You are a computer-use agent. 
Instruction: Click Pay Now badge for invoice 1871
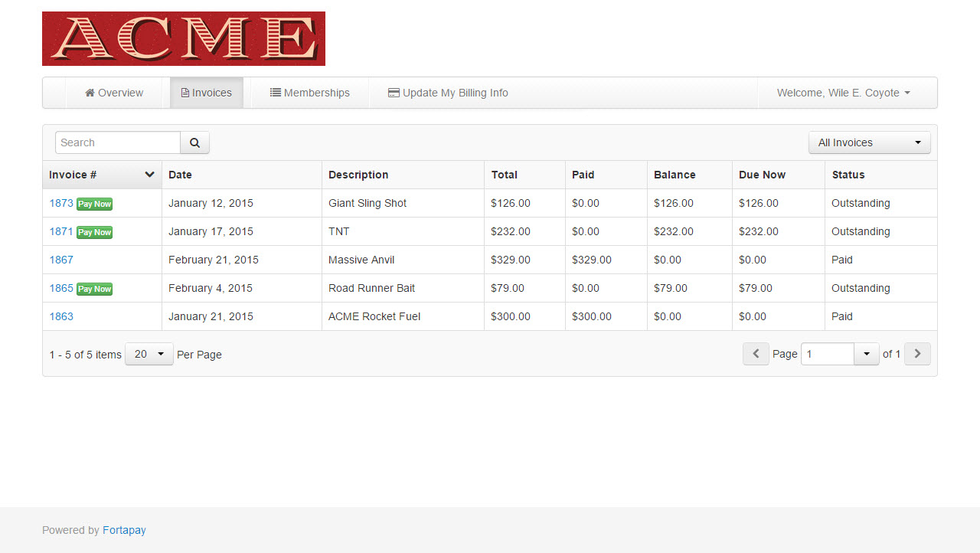[95, 232]
